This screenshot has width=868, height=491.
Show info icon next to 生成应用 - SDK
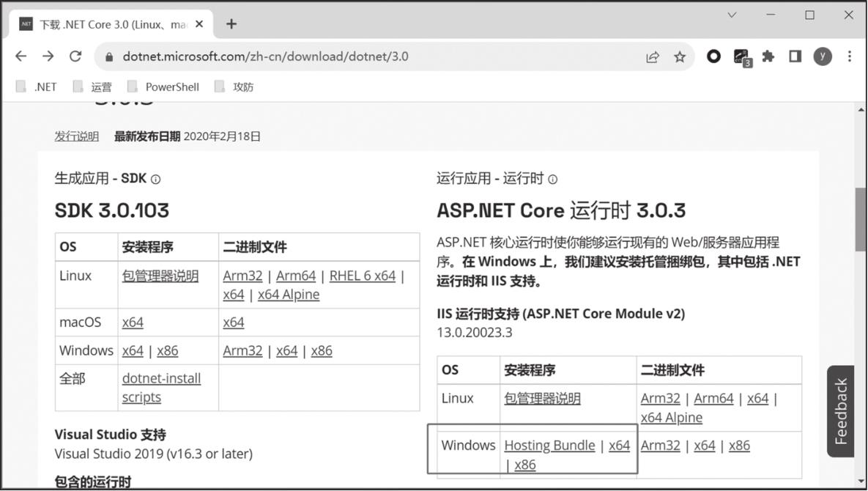(155, 180)
